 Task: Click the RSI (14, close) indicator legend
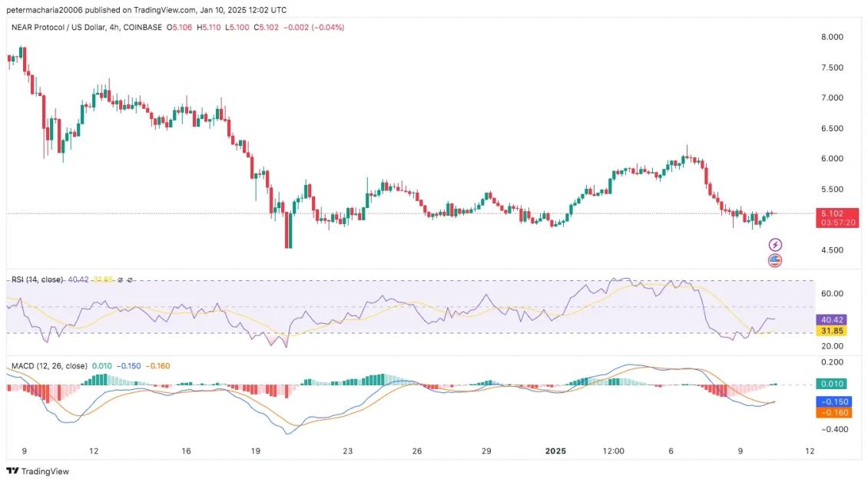[37, 279]
